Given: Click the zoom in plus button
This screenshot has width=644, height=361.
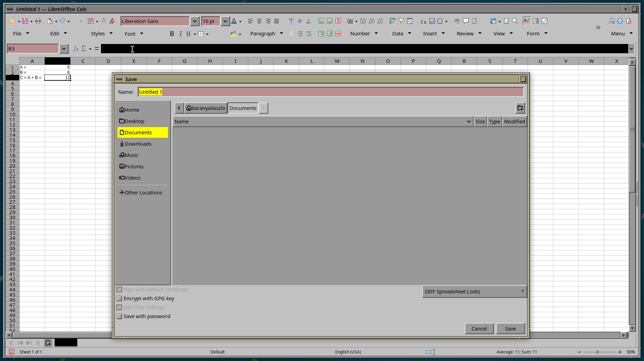Looking at the screenshot, I should tap(620, 352).
